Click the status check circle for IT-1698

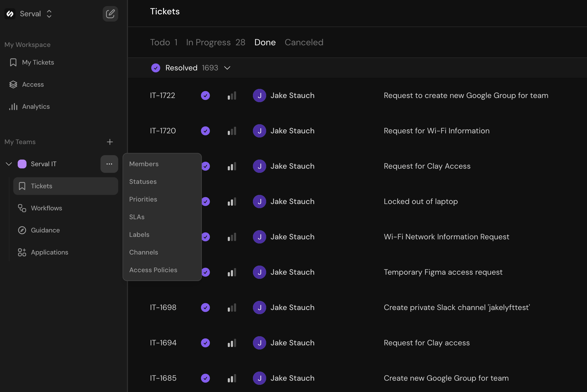[205, 307]
